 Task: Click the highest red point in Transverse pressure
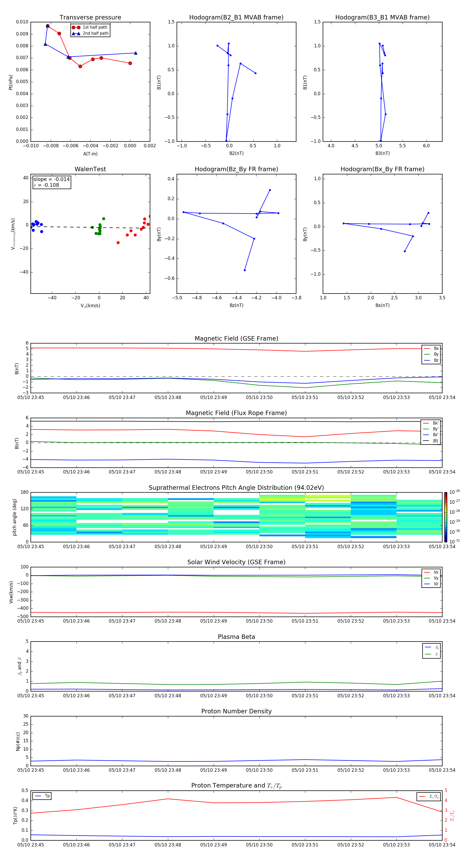[48, 26]
